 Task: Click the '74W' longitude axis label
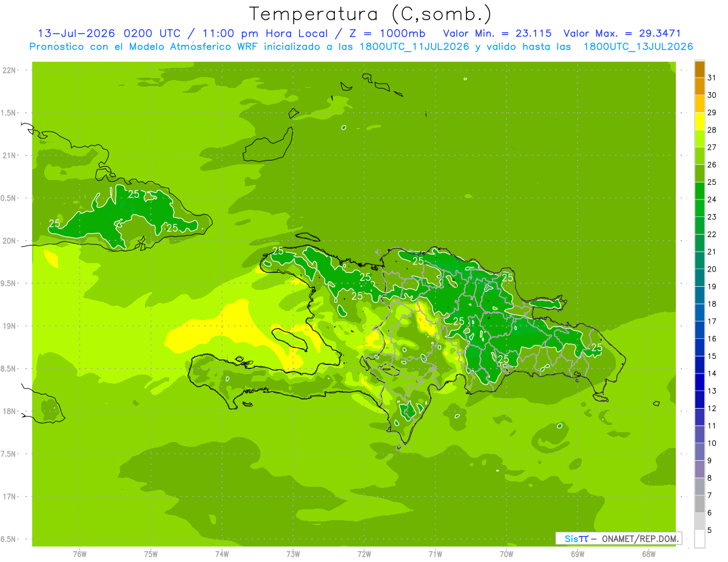pos(222,554)
